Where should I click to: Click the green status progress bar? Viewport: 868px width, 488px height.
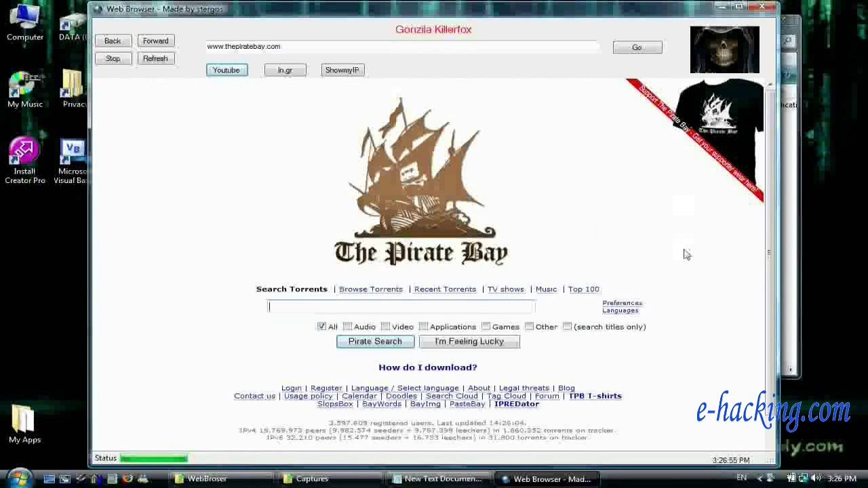click(x=154, y=459)
